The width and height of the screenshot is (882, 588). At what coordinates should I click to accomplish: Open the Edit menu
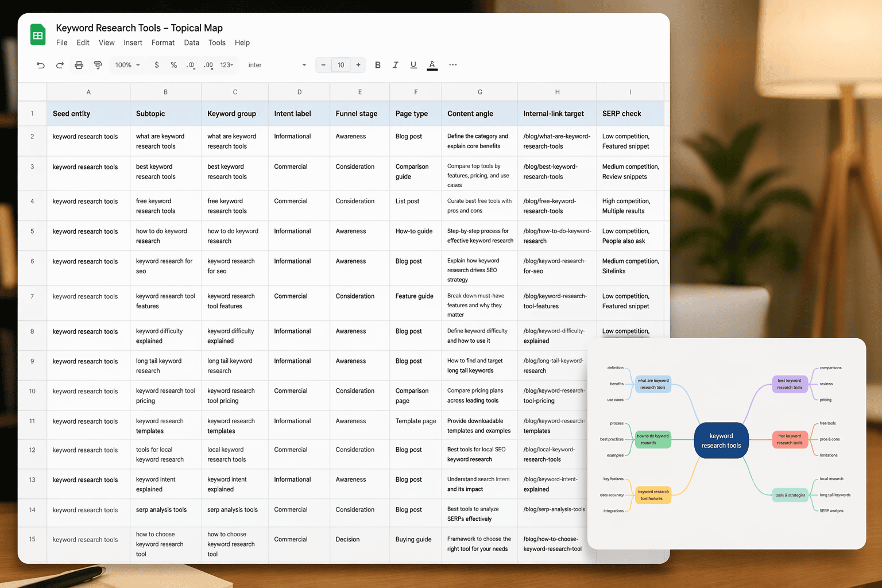pos(83,42)
